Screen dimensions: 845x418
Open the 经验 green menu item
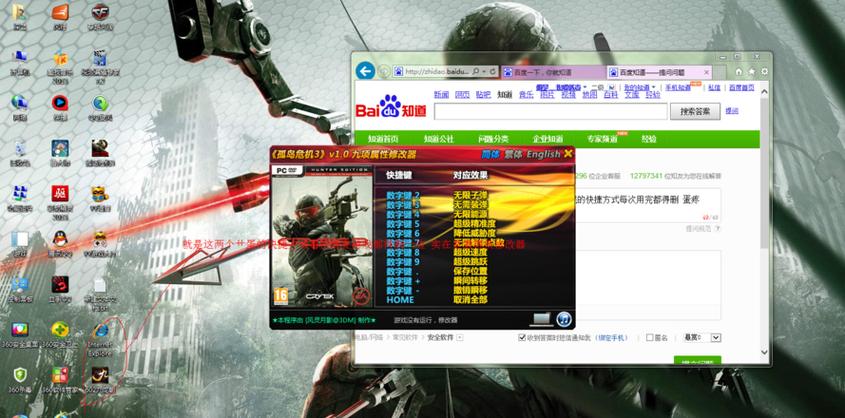[649, 139]
